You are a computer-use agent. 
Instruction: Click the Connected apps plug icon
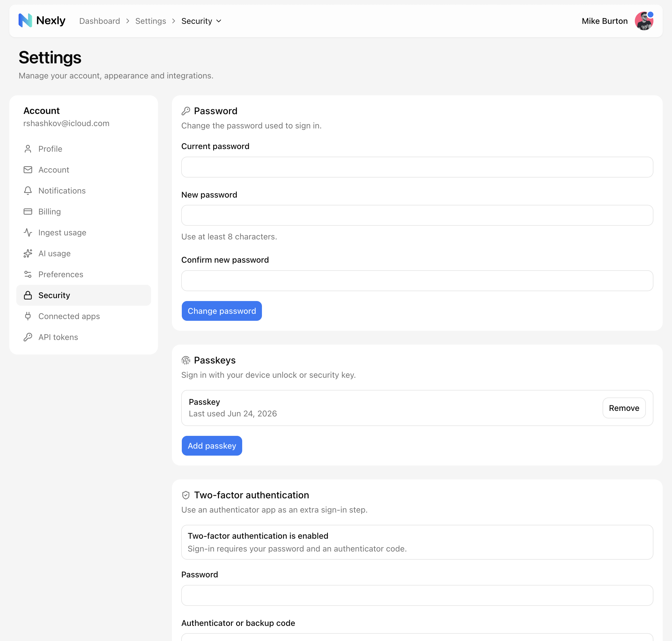pyautogui.click(x=28, y=316)
